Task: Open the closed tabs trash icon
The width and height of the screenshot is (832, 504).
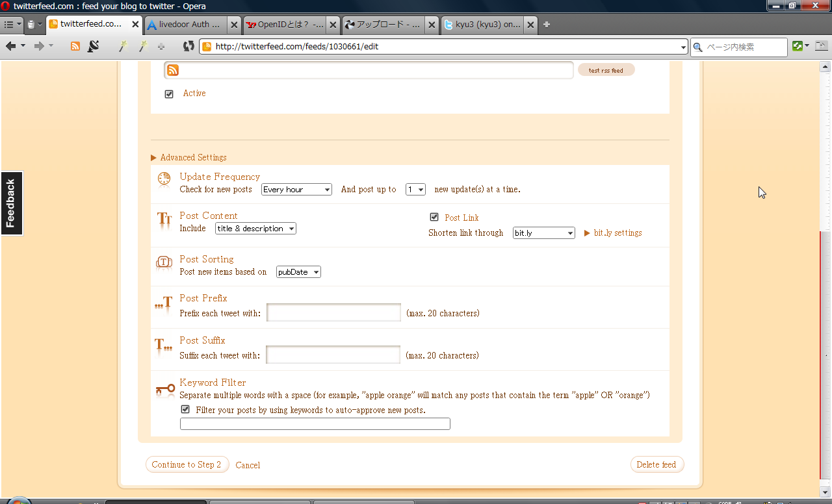Action: coord(31,25)
